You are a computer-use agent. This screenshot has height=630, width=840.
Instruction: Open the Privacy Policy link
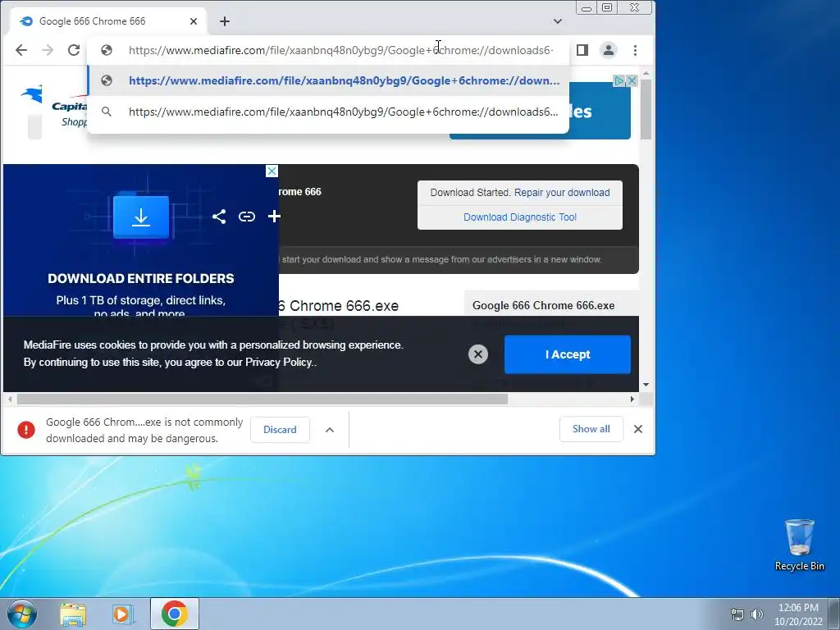pos(279,362)
